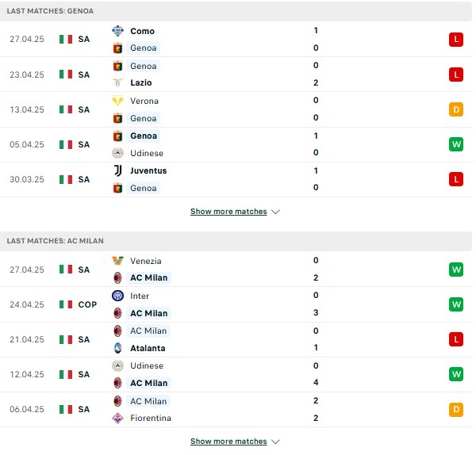Click the Atalanta team crest icon
The image size is (476, 455).
[x=117, y=348]
